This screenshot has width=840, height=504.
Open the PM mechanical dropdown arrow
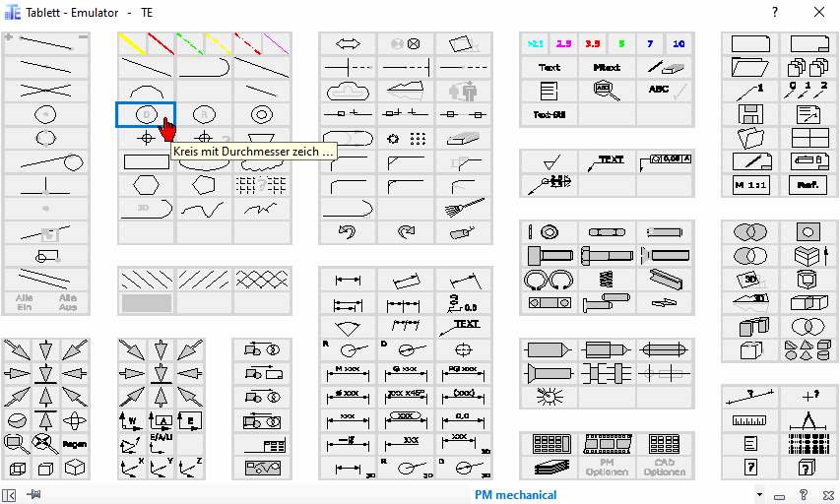pos(759,494)
